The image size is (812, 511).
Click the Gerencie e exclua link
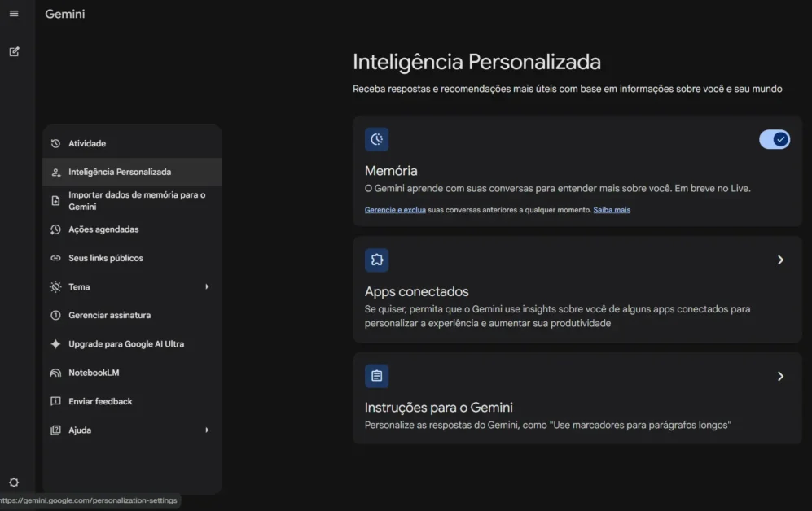395,210
